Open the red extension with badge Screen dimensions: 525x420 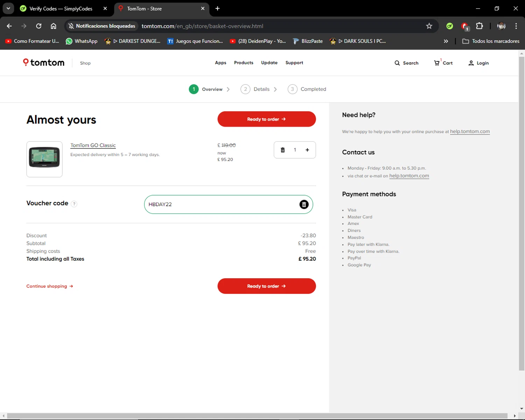tap(465, 26)
